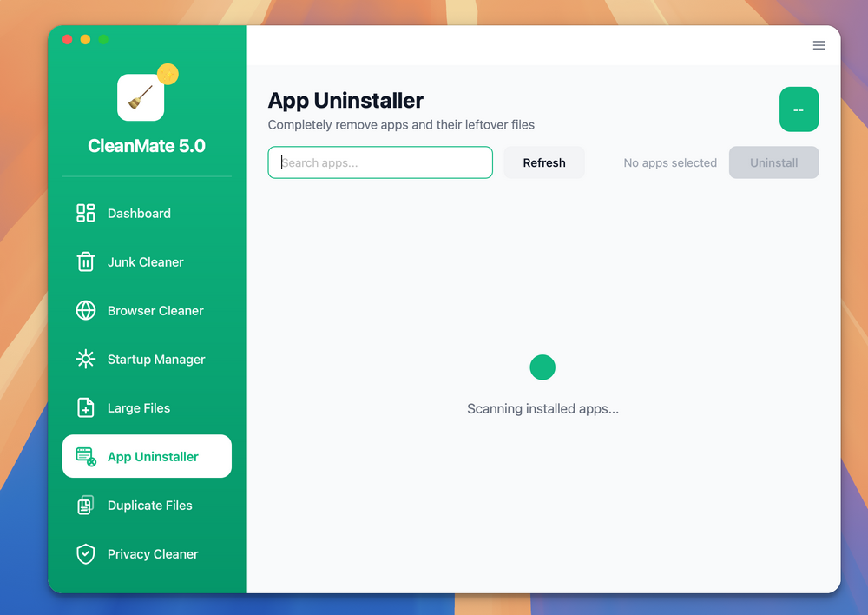Close the CleanMate window (red button)

(68, 39)
